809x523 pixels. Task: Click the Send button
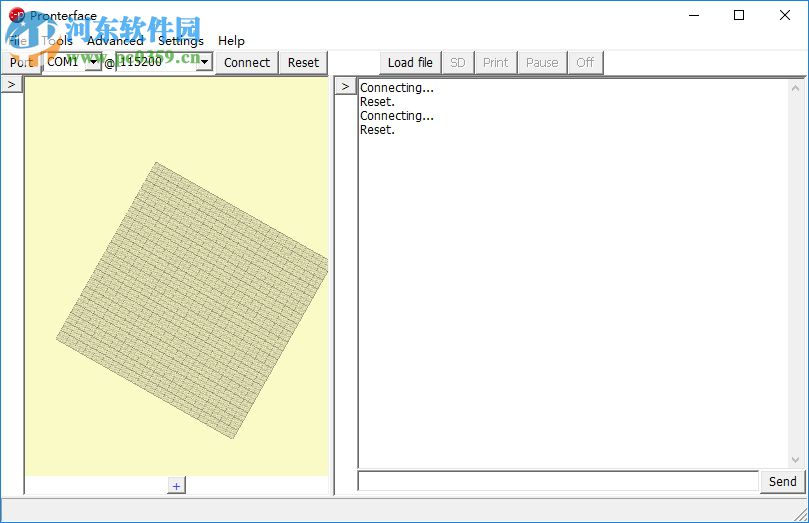click(x=783, y=481)
